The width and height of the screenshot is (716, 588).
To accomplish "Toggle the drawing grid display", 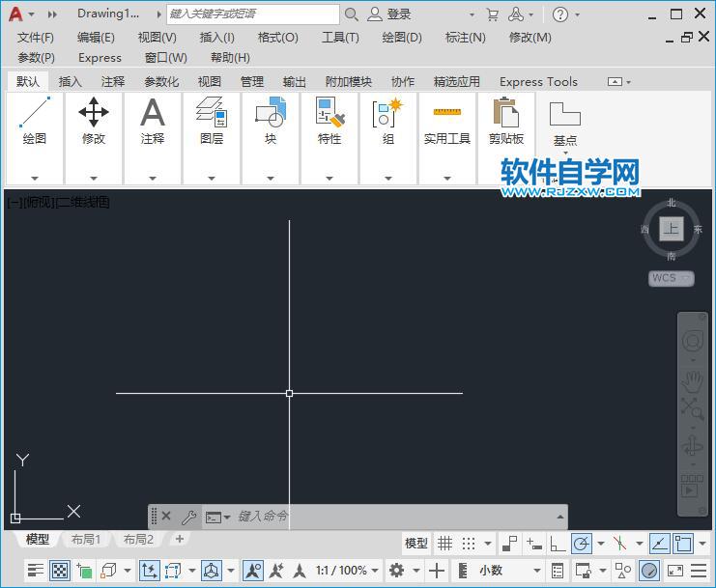I will pos(444,544).
